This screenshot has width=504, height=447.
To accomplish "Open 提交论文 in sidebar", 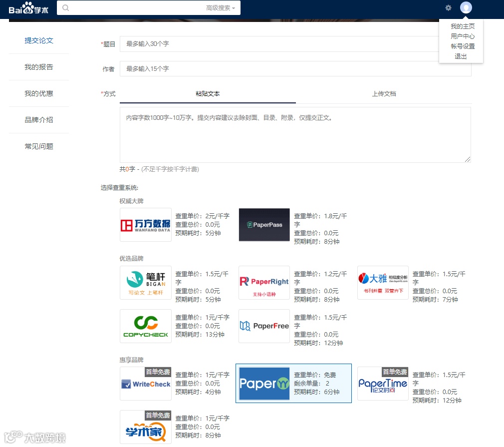I will click(x=39, y=40).
